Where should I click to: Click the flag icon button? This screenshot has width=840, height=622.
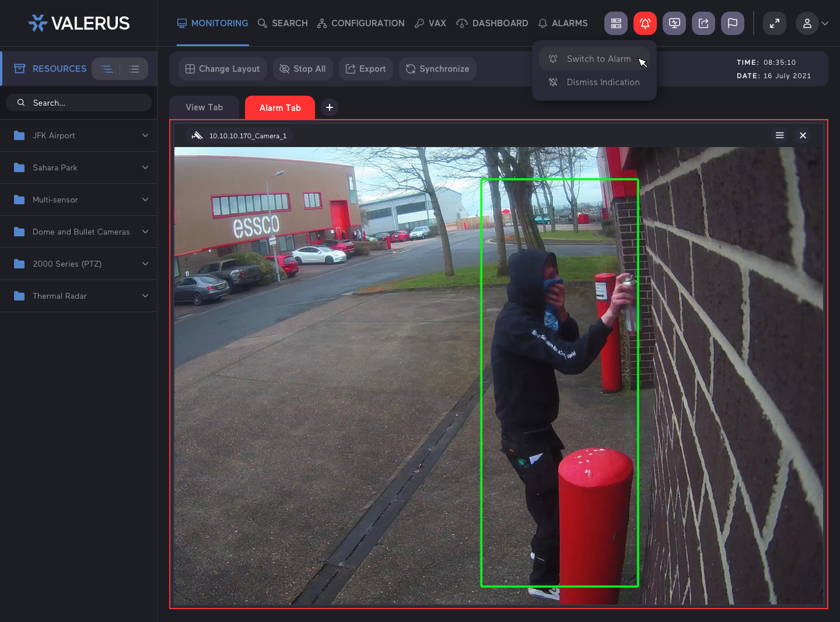(x=732, y=23)
